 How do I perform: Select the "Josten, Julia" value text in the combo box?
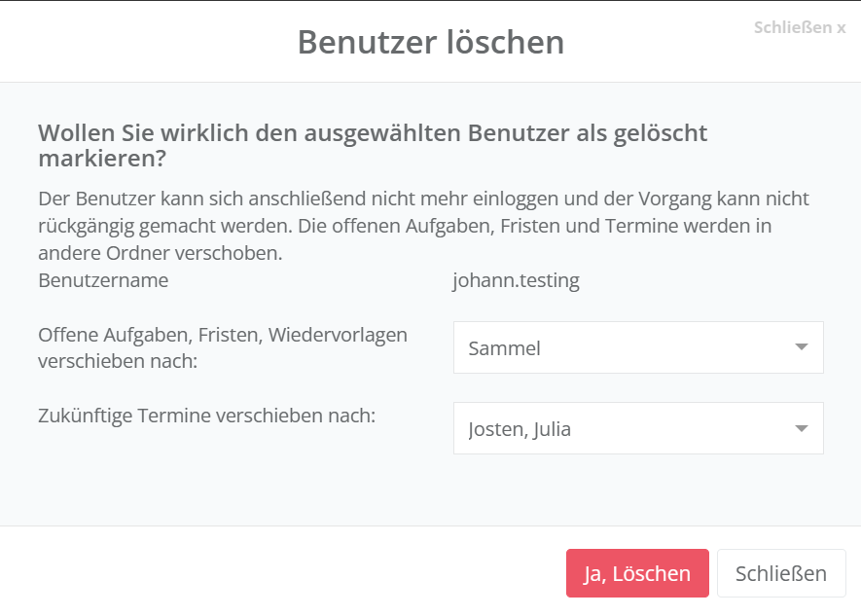pyautogui.click(x=520, y=429)
